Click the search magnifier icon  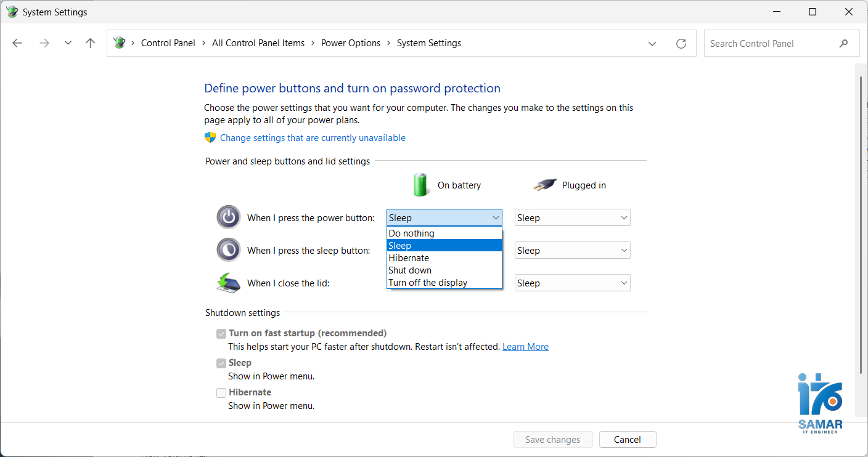[x=844, y=44]
